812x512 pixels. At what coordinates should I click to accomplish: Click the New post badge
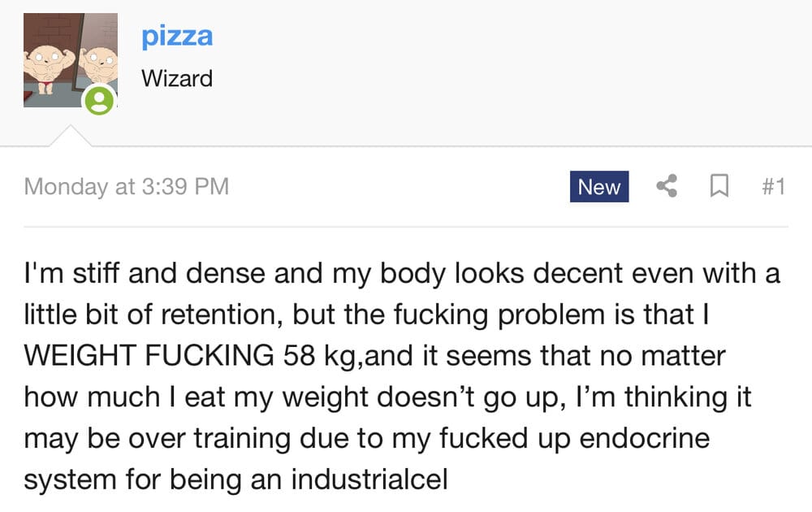tap(599, 187)
